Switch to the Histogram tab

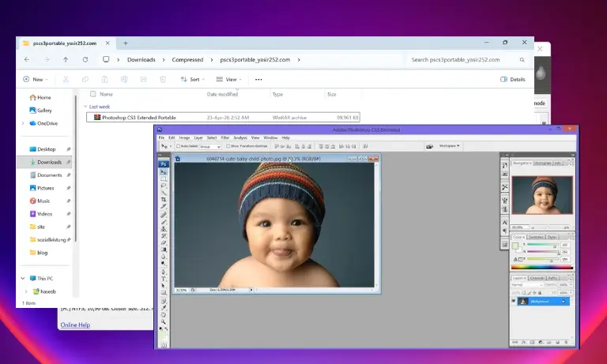point(542,163)
